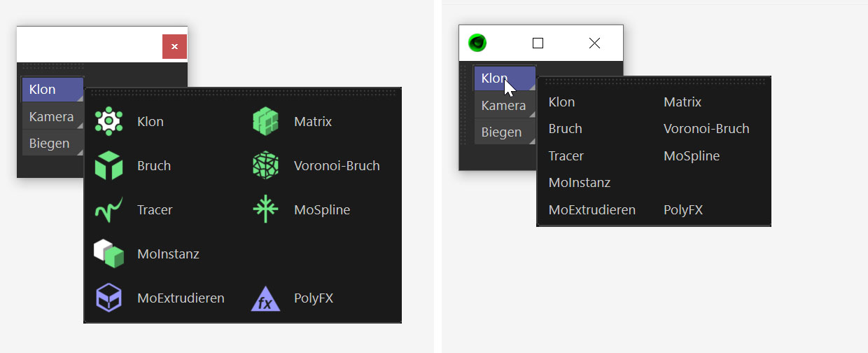The image size is (868, 353).
Task: Open the Cinema 4D app icon in right window
Action: (477, 43)
